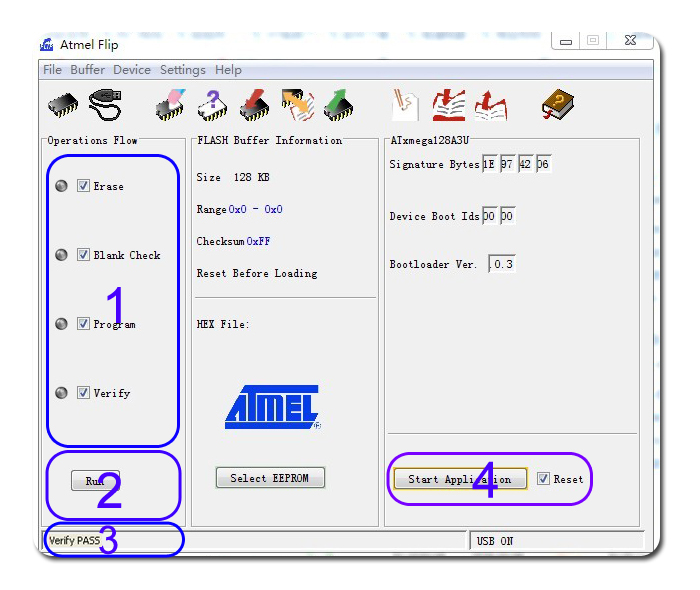
Task: Click the first signature byte field 1E
Action: pos(489,164)
